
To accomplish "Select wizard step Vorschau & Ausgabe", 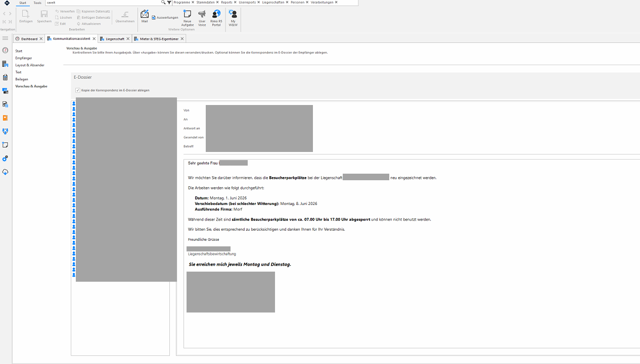I will pos(31,86).
